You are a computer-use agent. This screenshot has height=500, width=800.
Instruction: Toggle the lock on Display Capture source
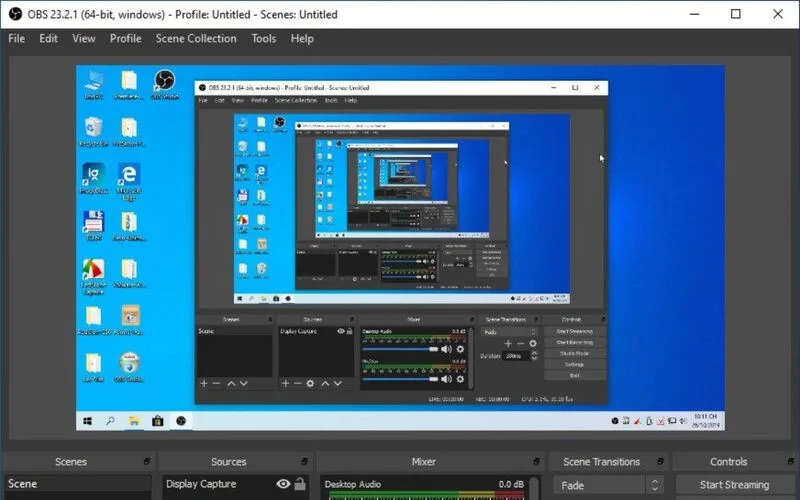300,484
